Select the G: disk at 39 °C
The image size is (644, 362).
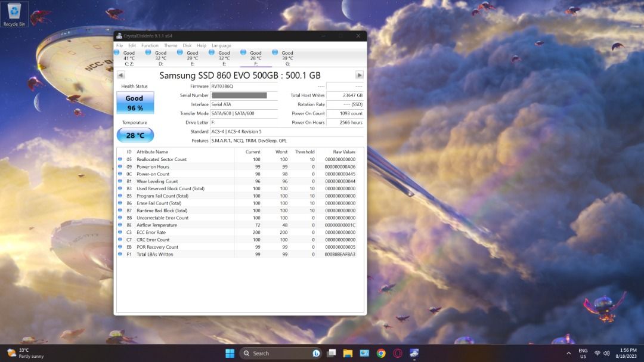click(287, 58)
